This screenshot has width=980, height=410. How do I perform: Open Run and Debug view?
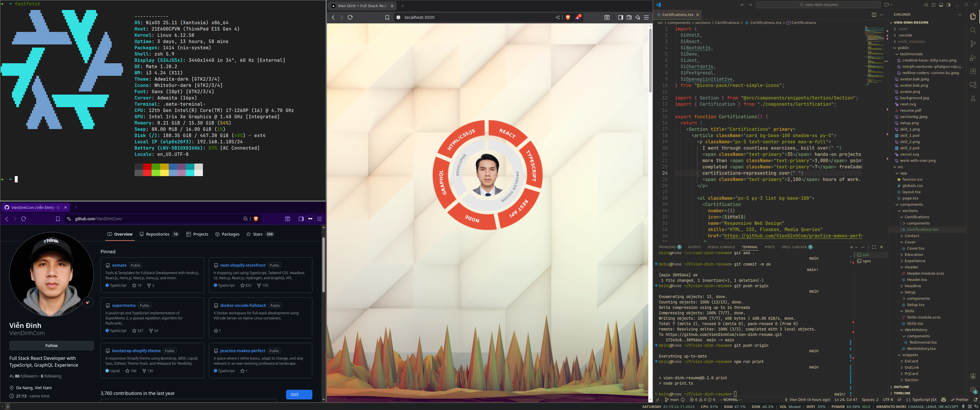[x=973, y=58]
